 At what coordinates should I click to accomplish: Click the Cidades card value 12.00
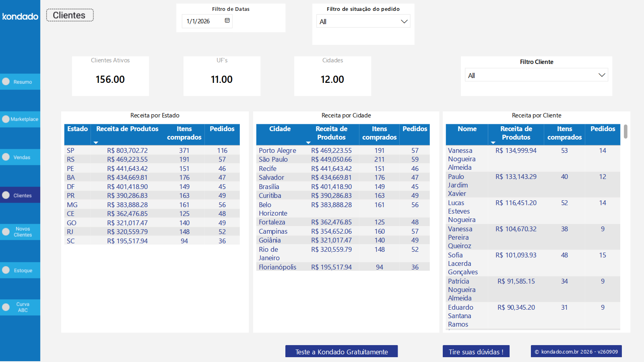click(332, 79)
